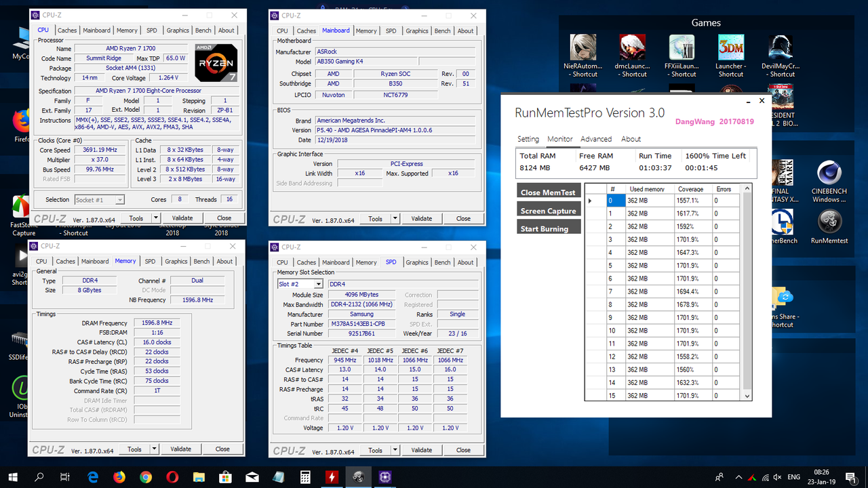
Task: Open RunMemtest desktop icon
Action: (x=829, y=222)
